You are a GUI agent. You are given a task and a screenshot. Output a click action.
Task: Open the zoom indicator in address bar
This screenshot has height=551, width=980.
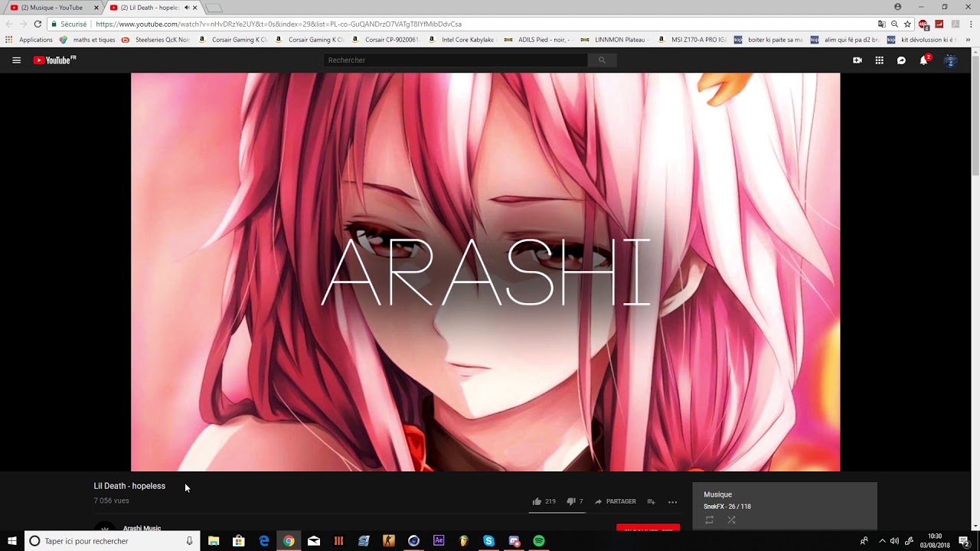[x=894, y=24]
